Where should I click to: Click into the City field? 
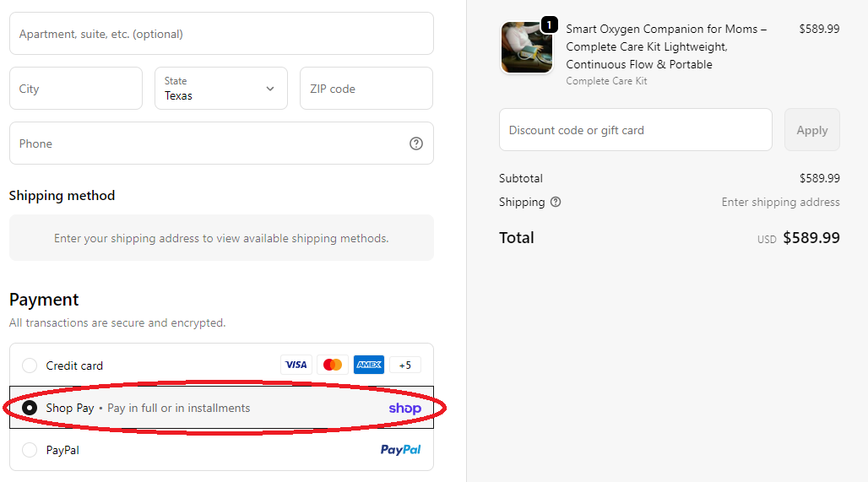click(75, 89)
